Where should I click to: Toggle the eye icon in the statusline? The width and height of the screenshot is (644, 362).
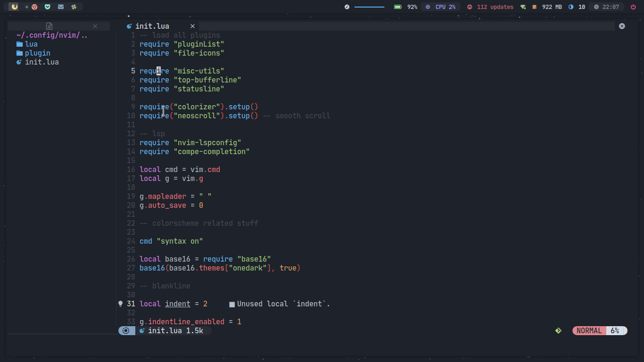click(126, 330)
